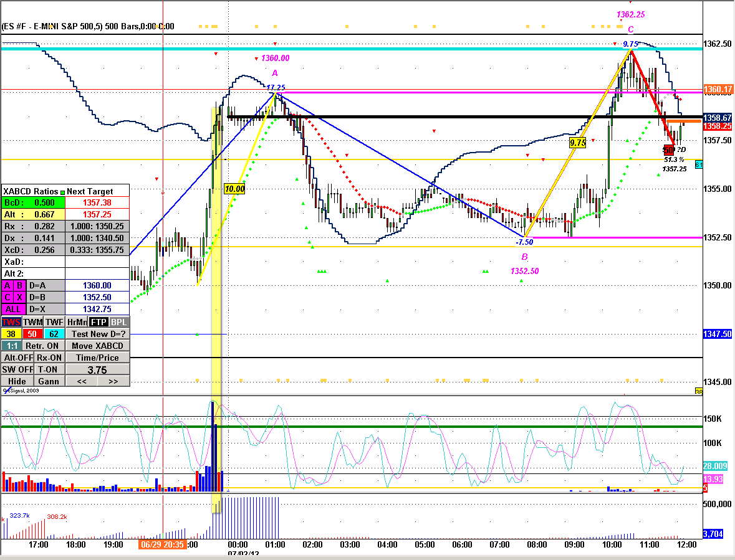Click the D=B target value 1352.50

coord(97,297)
